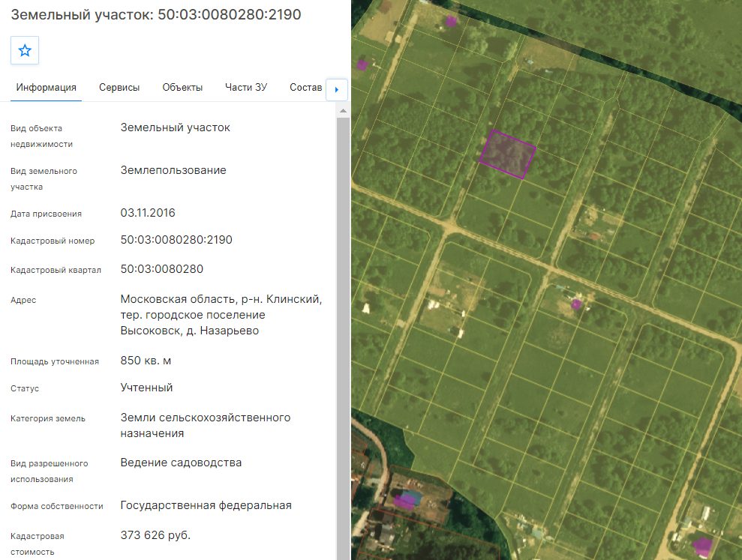Click the Дата присвоения label
The height and width of the screenshot is (560, 742).
coord(46,214)
